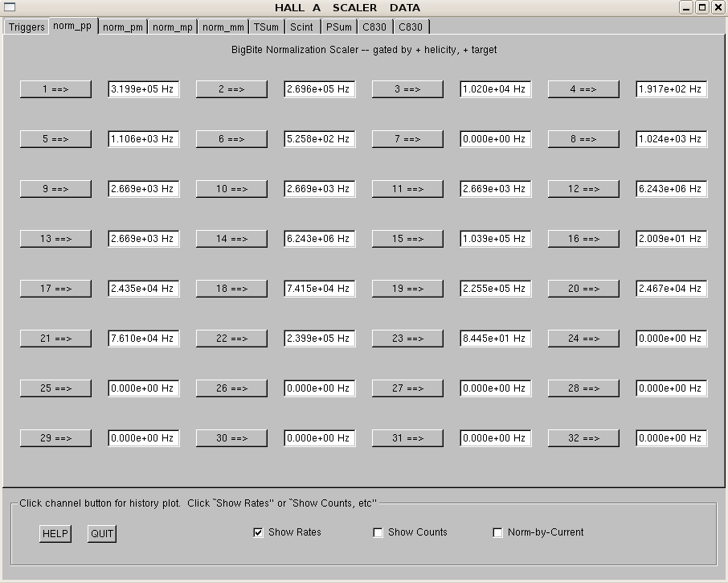This screenshot has width=728, height=583.
Task: Click the channel 24 ==> button
Action: click(x=583, y=339)
